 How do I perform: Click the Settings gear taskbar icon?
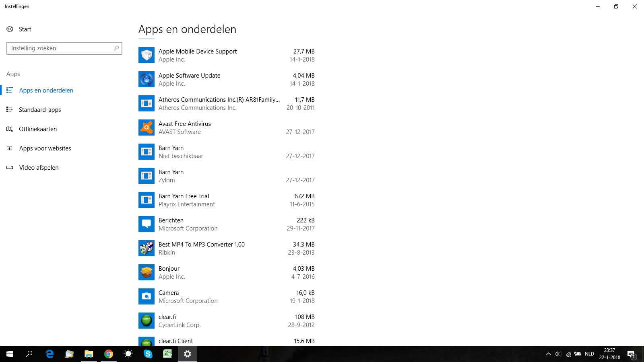pos(188,354)
